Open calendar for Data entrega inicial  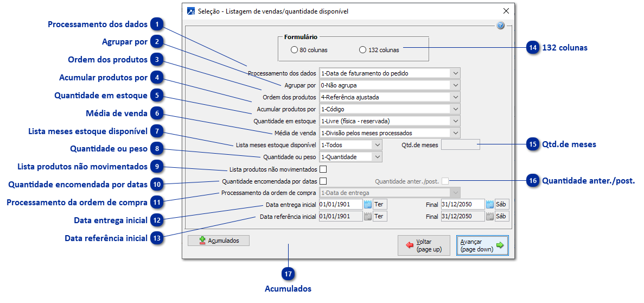tap(368, 204)
